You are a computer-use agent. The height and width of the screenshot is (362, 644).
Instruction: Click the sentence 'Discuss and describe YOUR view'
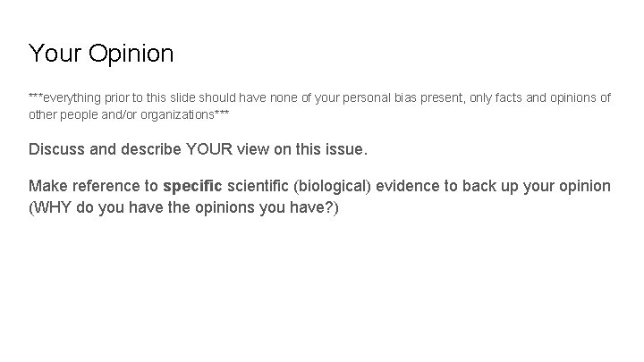pyautogui.click(x=198, y=149)
